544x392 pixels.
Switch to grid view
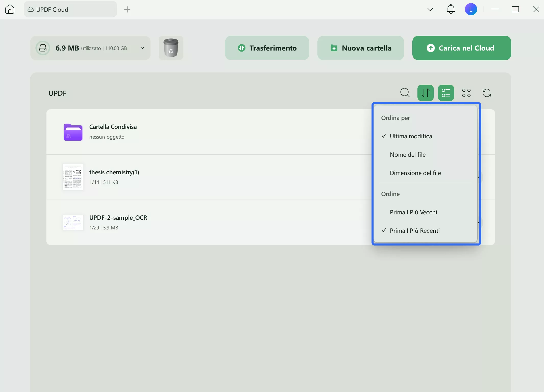tap(466, 93)
